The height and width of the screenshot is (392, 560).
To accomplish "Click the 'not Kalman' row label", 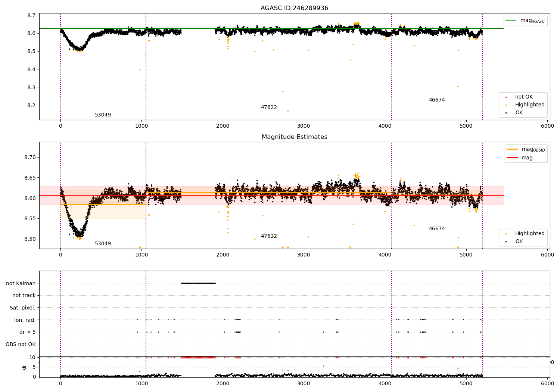I will 21,283.
